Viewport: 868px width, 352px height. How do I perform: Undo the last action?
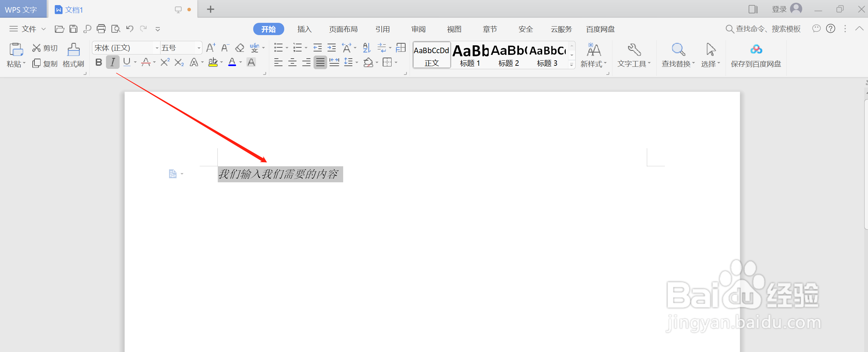(130, 29)
